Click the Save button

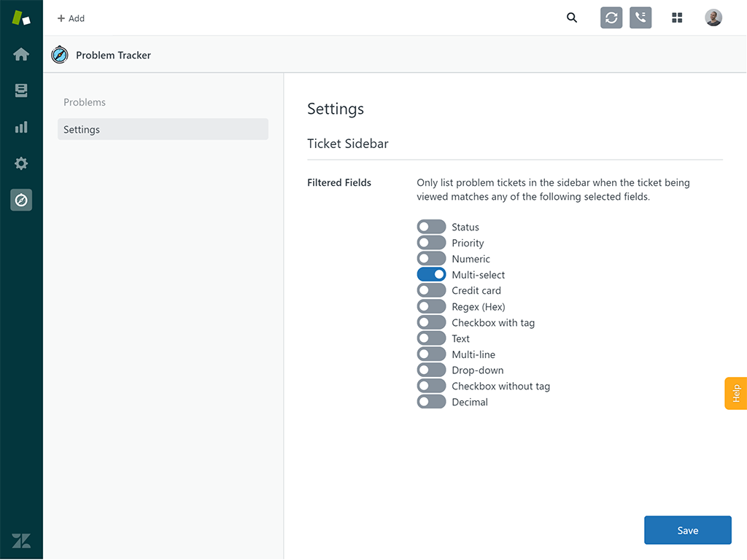click(687, 530)
